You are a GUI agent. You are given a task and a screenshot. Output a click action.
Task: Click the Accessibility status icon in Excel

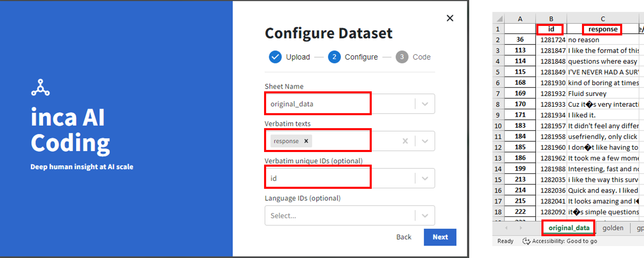526,241
